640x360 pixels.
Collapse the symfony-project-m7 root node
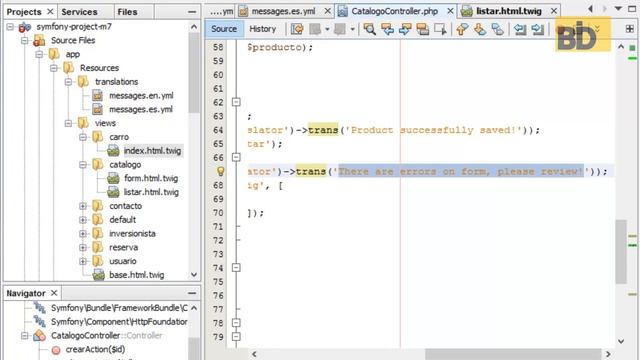(x=10, y=27)
